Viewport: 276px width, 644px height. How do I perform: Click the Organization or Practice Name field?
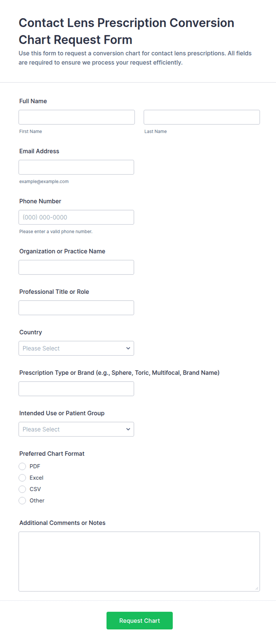[76, 267]
